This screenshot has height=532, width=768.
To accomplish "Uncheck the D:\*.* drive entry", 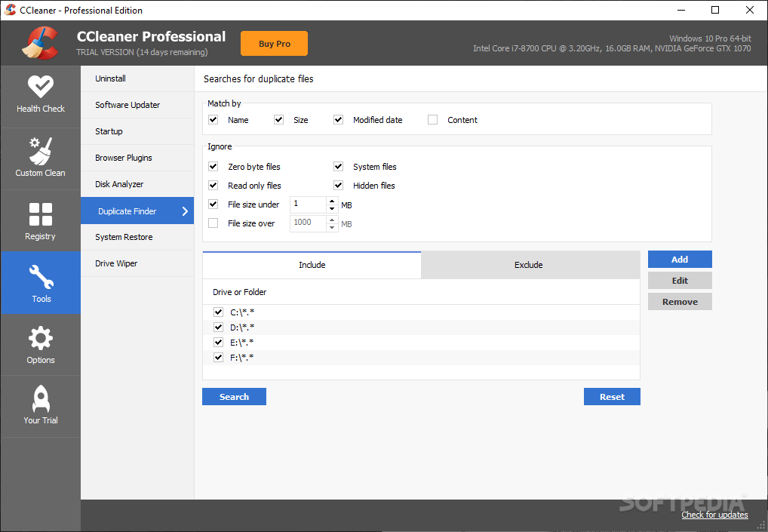I will pyautogui.click(x=218, y=327).
